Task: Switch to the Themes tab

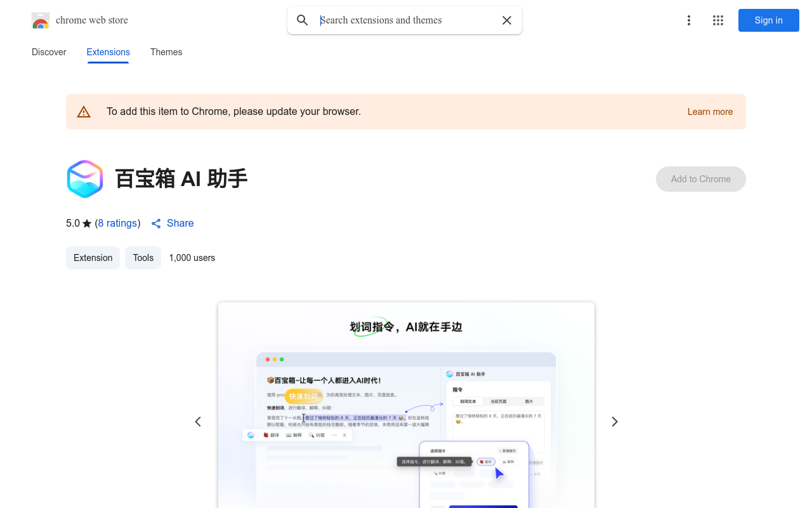Action: click(x=166, y=52)
